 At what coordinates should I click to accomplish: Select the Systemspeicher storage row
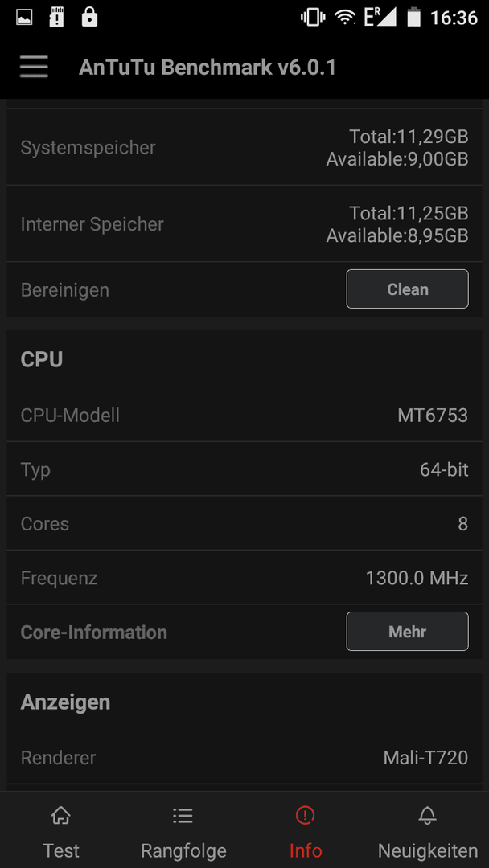244,147
